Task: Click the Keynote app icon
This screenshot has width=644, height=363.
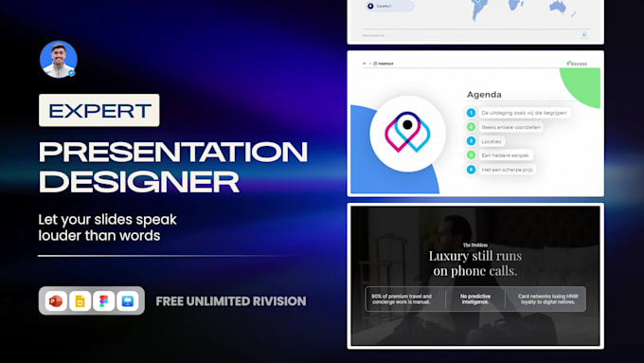Action: [127, 301]
